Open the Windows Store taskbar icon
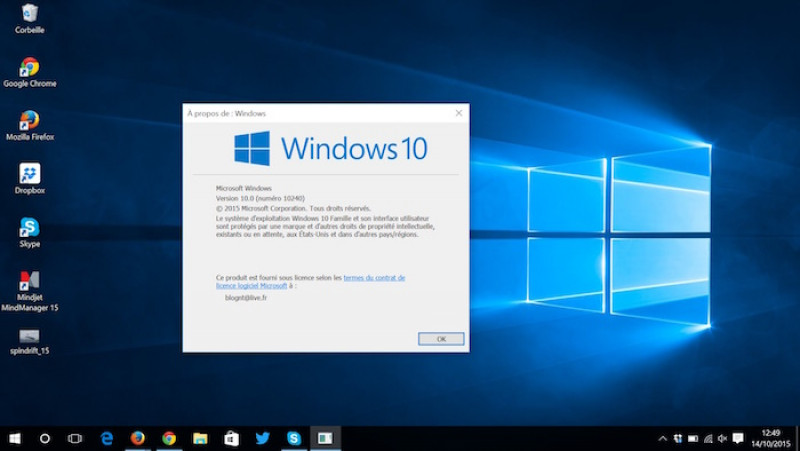The width and height of the screenshot is (800, 451). tap(231, 438)
